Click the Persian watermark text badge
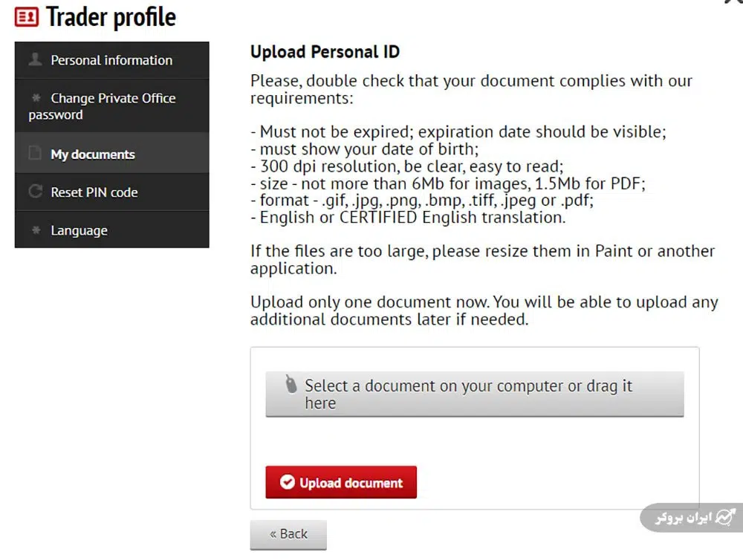 tap(684, 518)
